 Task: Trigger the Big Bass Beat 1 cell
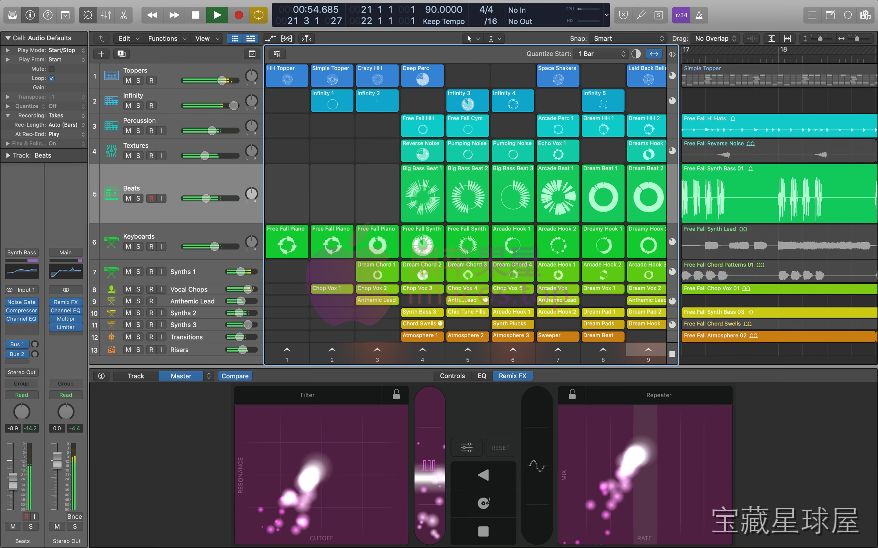pos(422,193)
